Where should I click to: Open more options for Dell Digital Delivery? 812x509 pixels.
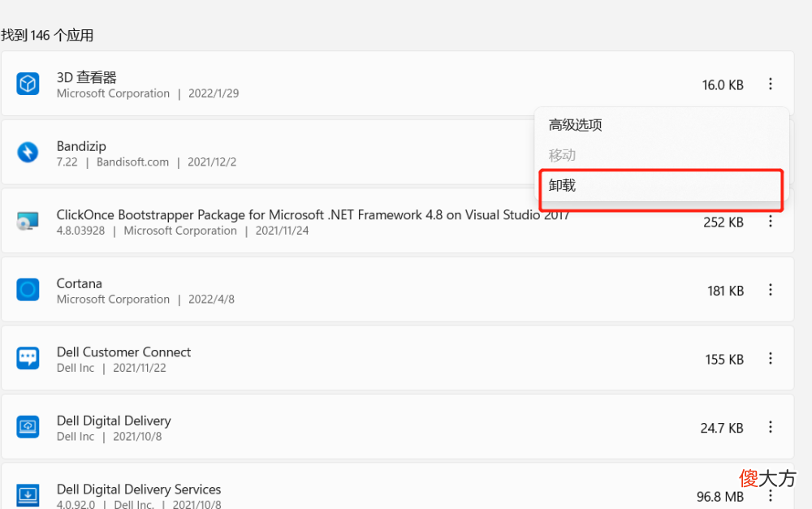click(x=770, y=427)
